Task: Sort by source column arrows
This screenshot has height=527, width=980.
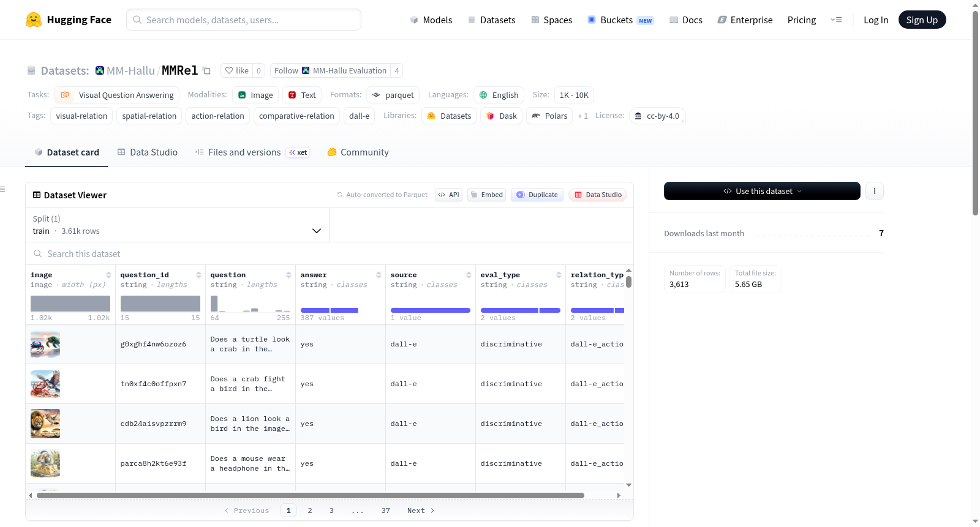Action: tap(469, 275)
